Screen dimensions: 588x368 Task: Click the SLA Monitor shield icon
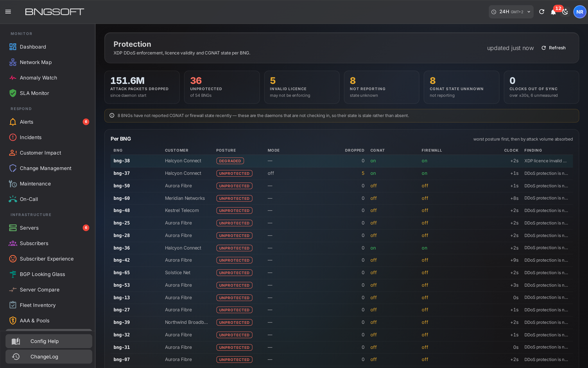click(13, 93)
